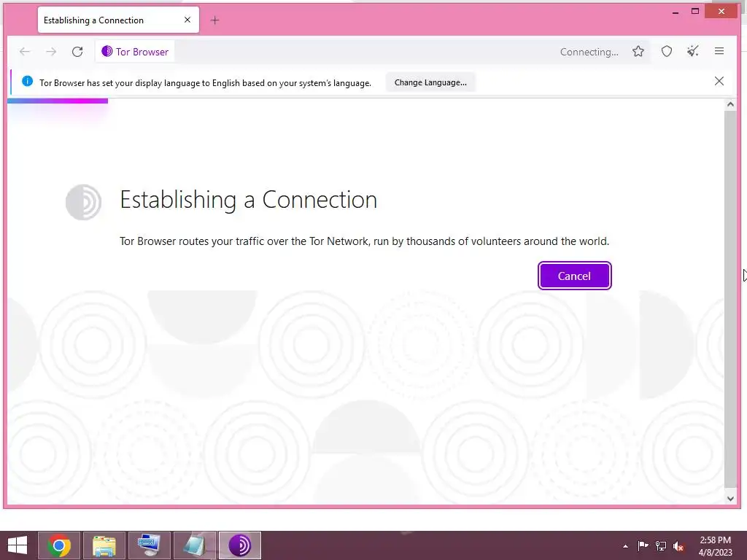Screen dimensions: 747x560
Task: Close the Establishing a Connection tab
Action: (187, 20)
